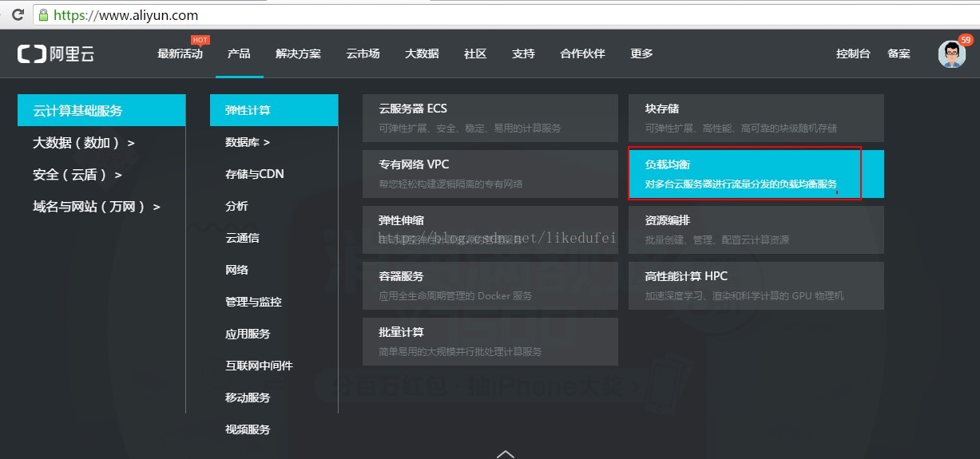Viewport: 980px width, 459px height.
Task: Expand 大数据（数加） category
Action: click(x=83, y=143)
